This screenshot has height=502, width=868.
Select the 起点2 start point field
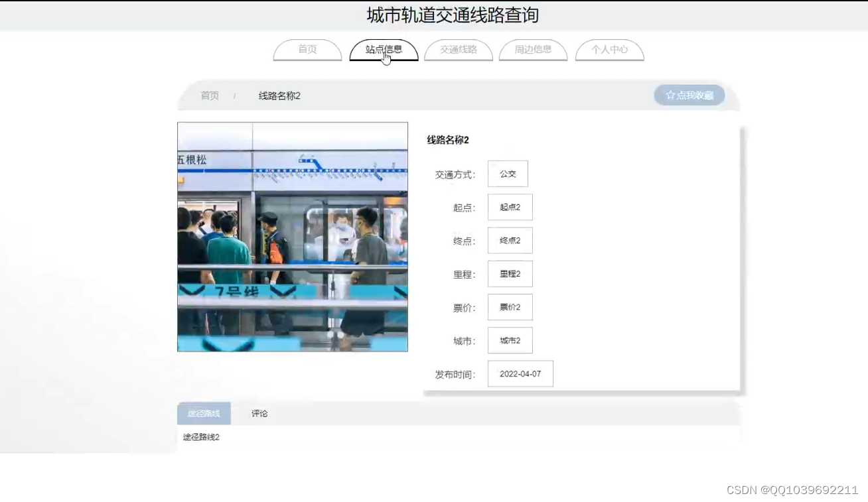click(x=510, y=207)
